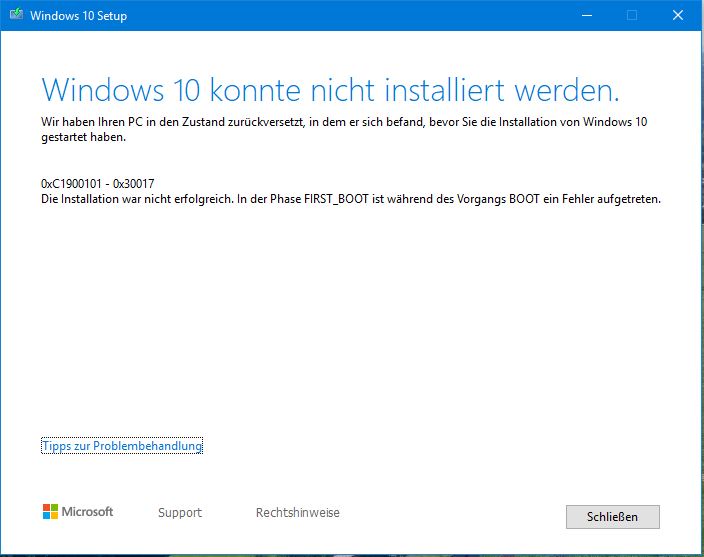Open the Support link
704x557 pixels.
180,513
